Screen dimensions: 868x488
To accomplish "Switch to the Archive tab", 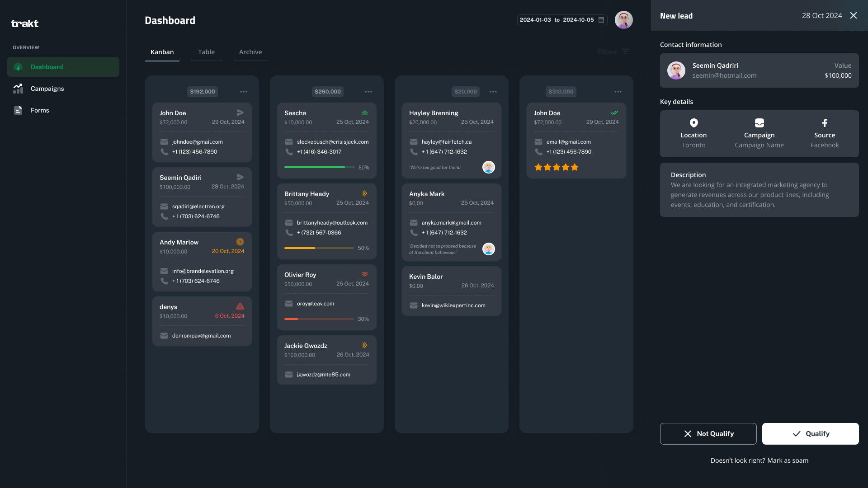I will [x=250, y=52].
